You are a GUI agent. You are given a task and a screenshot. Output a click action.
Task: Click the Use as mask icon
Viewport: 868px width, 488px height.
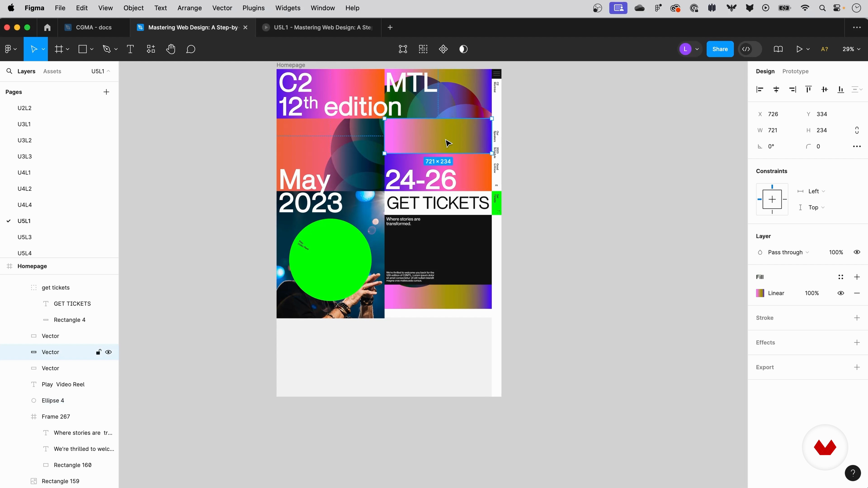(464, 49)
